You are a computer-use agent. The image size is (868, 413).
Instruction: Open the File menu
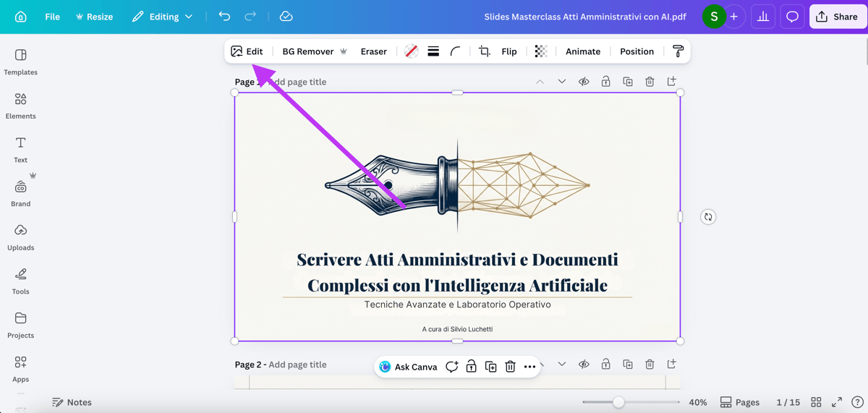click(52, 17)
